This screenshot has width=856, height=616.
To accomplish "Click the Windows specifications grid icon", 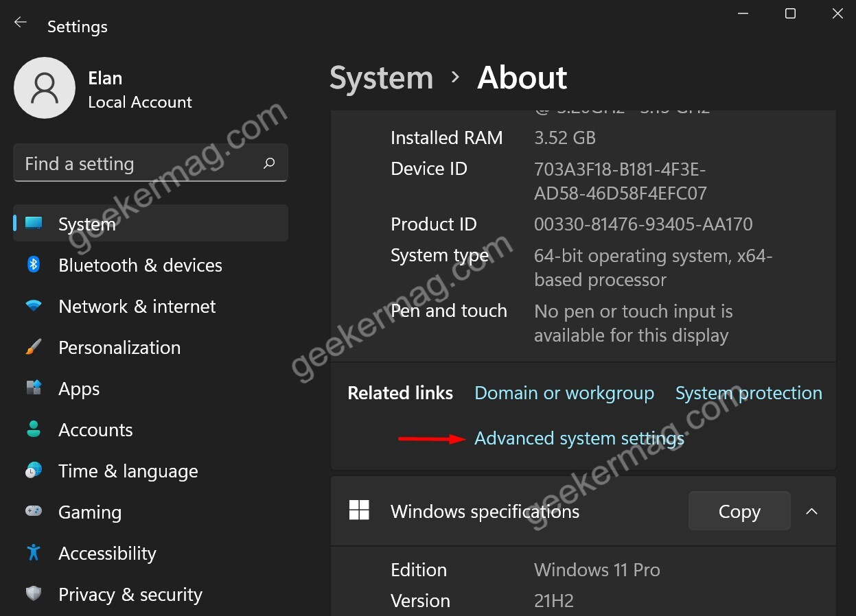I will click(359, 510).
